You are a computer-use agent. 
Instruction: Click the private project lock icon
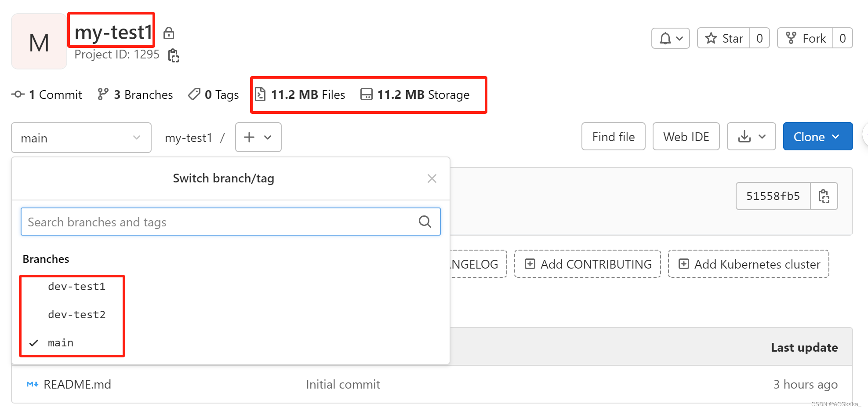(169, 33)
